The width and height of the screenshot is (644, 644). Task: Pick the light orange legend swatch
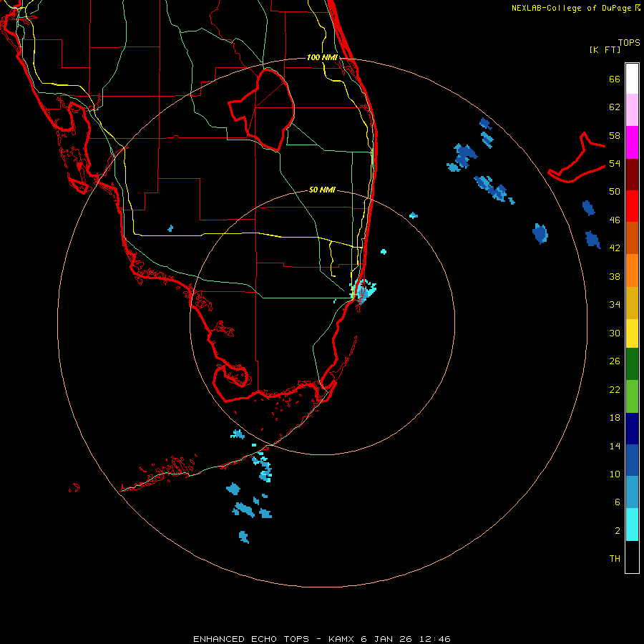(632, 270)
